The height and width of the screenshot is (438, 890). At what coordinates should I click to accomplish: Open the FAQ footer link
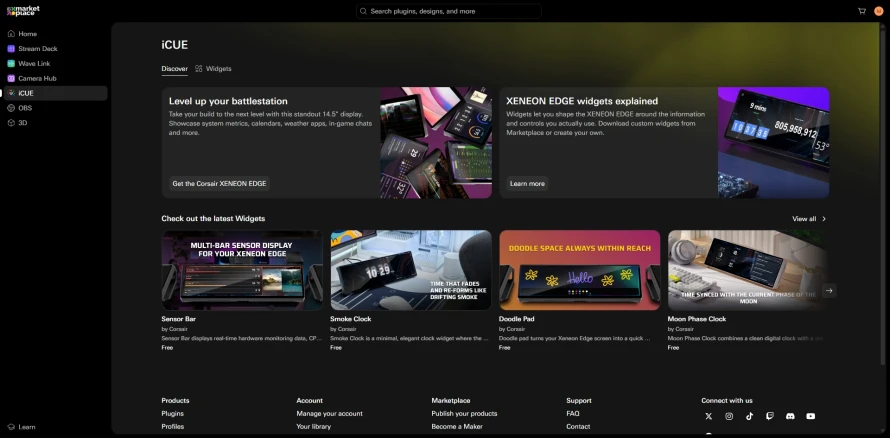click(x=573, y=414)
